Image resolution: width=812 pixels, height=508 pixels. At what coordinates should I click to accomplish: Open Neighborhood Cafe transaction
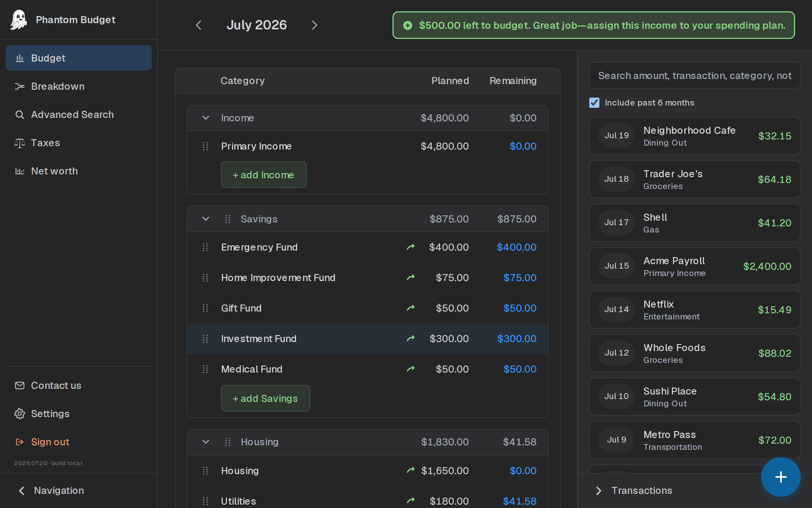click(x=694, y=136)
